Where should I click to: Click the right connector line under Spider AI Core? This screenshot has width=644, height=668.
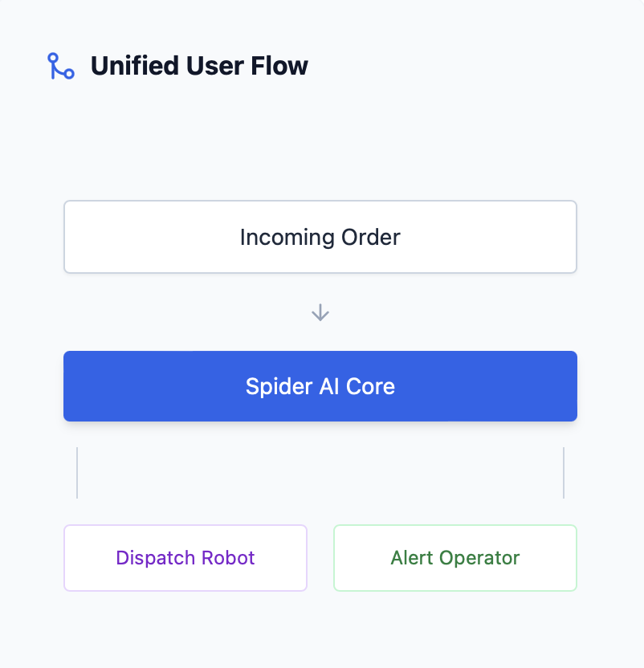(564, 473)
